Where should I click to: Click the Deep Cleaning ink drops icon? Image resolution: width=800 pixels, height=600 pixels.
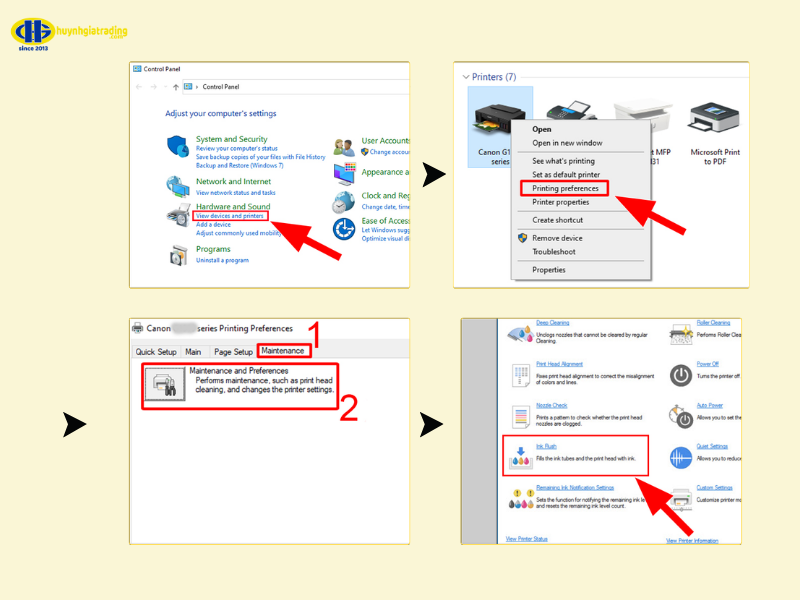pos(520,334)
